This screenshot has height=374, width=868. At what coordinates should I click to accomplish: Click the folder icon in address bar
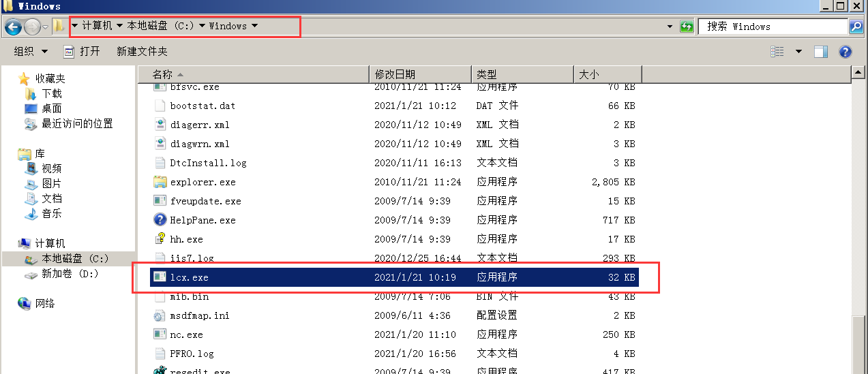(59, 26)
